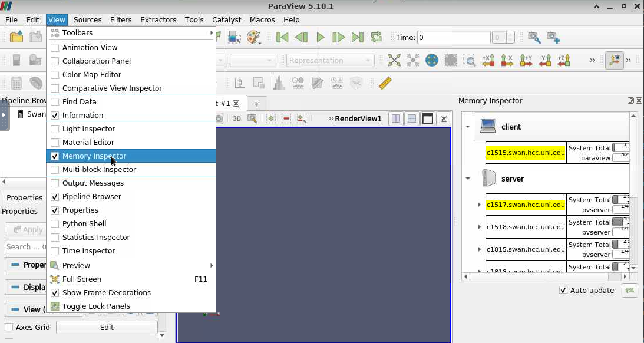Image resolution: width=644 pixels, height=343 pixels.
Task: Uncheck Memory Inspector menu entry
Action: 131,156
